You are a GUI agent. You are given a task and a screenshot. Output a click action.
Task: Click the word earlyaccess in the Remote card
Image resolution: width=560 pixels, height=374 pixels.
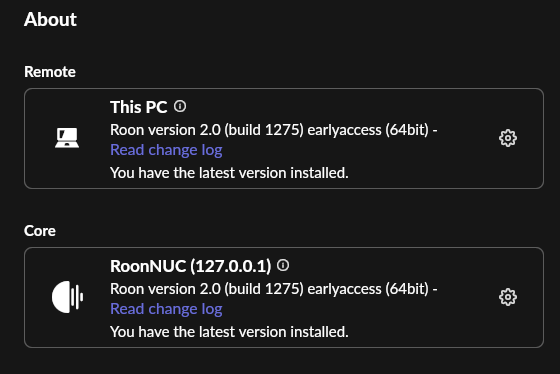point(344,130)
